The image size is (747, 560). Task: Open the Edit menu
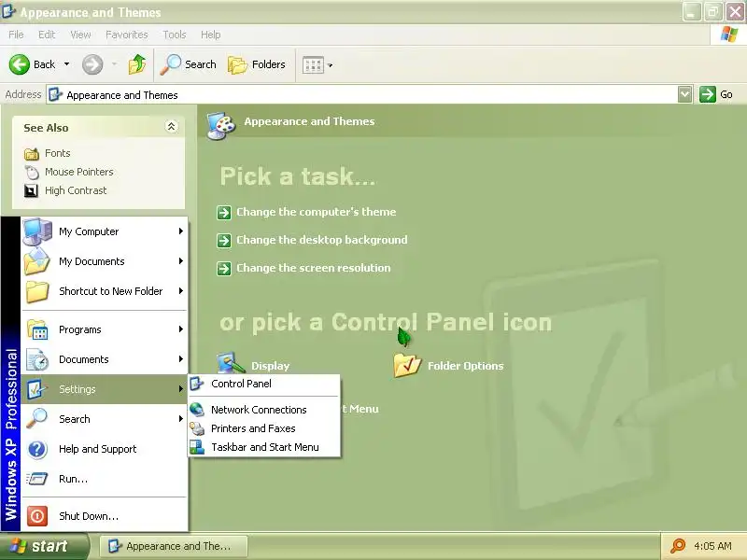47,35
